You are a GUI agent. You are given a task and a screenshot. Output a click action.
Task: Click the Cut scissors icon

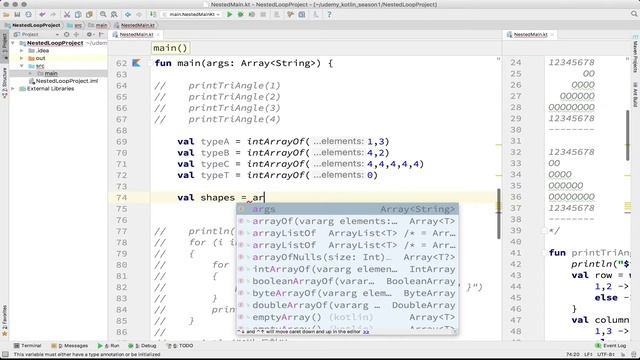click(x=67, y=14)
